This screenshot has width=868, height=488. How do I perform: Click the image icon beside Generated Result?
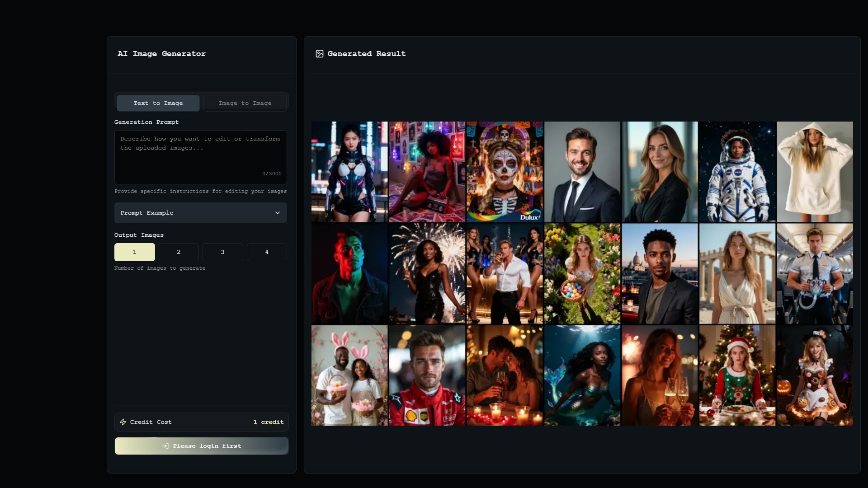click(x=319, y=54)
